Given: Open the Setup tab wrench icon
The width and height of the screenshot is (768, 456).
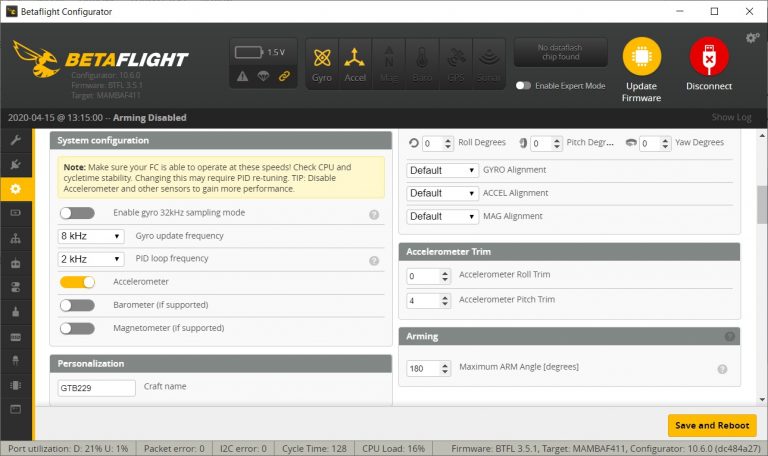Looking at the screenshot, I should click(x=16, y=141).
